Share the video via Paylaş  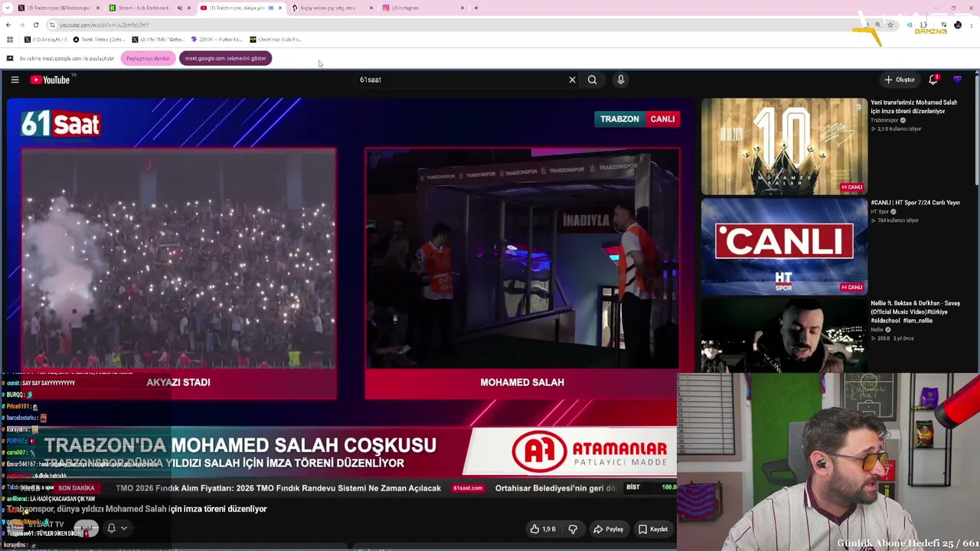[609, 529]
